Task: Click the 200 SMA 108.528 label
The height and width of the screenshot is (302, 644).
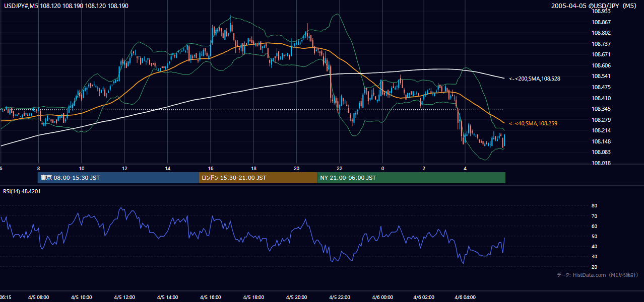Action: click(534, 79)
